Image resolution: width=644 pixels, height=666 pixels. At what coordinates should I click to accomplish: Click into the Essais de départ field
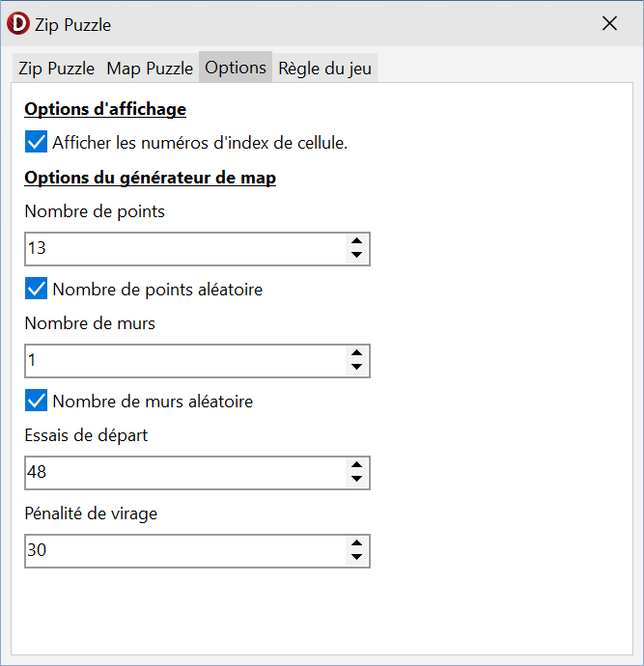click(183, 473)
